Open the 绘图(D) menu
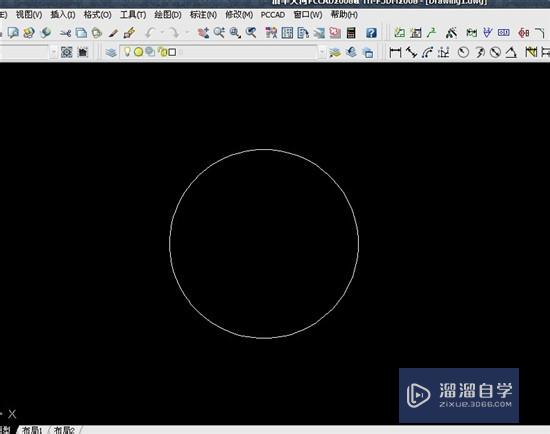550x434 pixels. (x=168, y=15)
